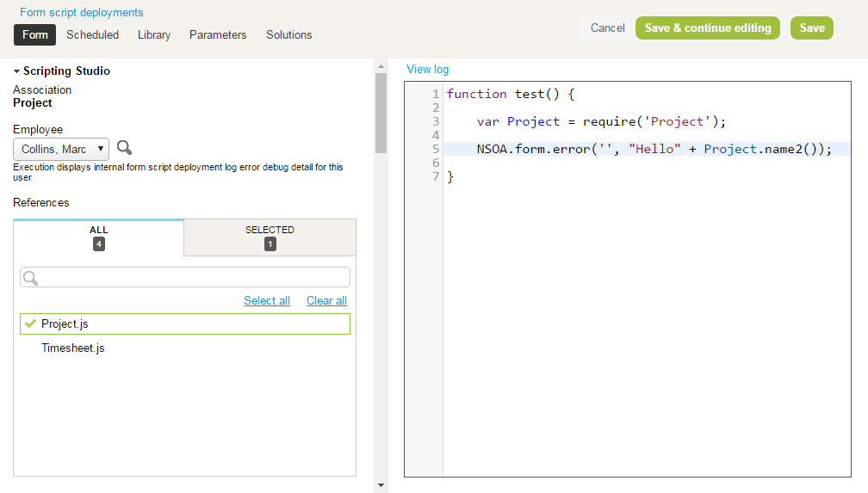Click the Association value 'Project'
868x493 pixels.
(x=33, y=103)
